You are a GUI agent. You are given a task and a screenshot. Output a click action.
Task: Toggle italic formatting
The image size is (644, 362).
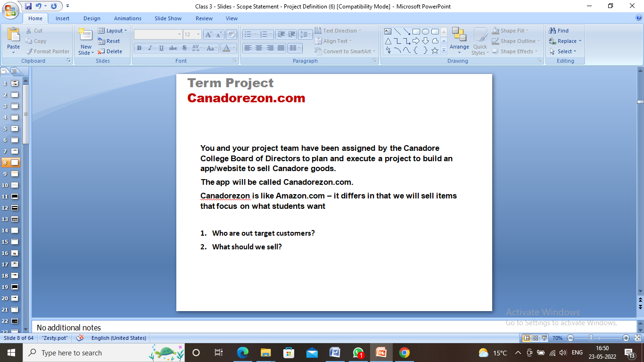coord(150,48)
